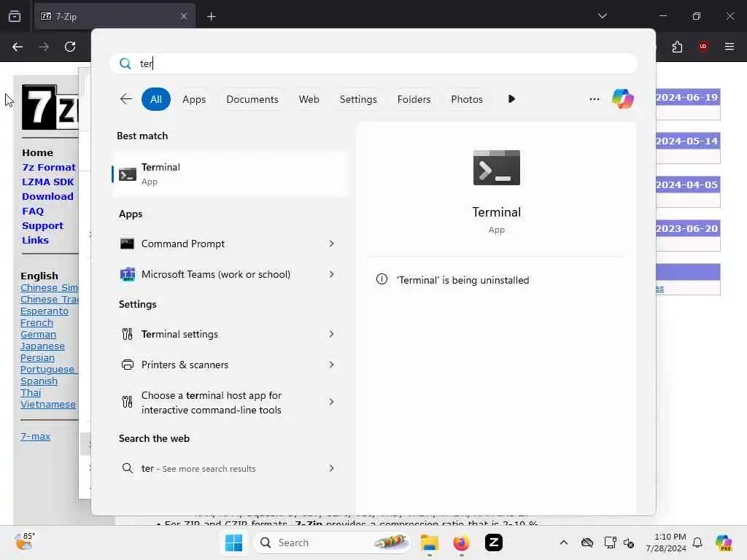Expand Printers & scanners result chevron
747x560 pixels.
pyautogui.click(x=332, y=365)
